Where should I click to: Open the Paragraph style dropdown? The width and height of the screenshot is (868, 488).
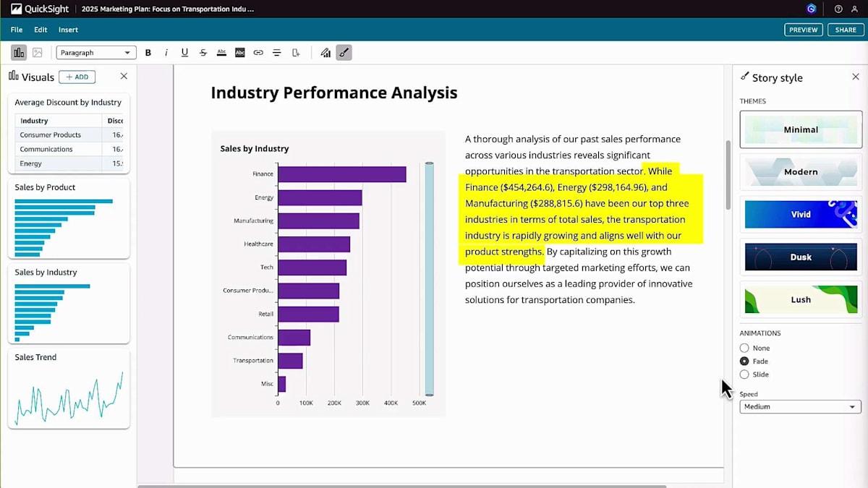[96, 53]
